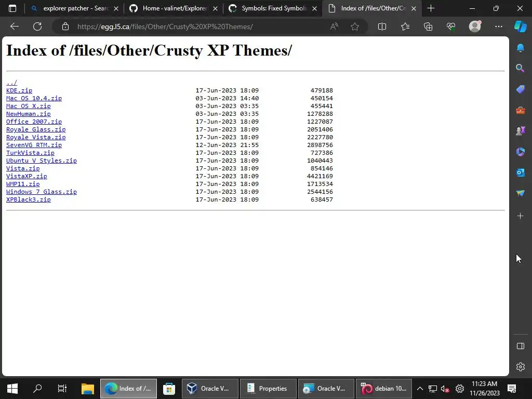Open the sidebar Shopping tag icon
This screenshot has width=532, height=399.
(x=521, y=89)
